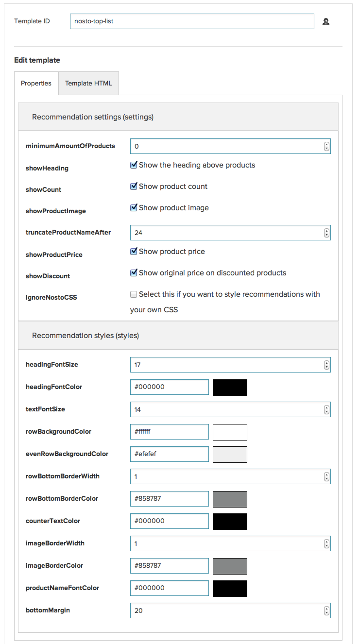Toggle the Show product count checkbox
359x644 pixels.
tap(134, 186)
